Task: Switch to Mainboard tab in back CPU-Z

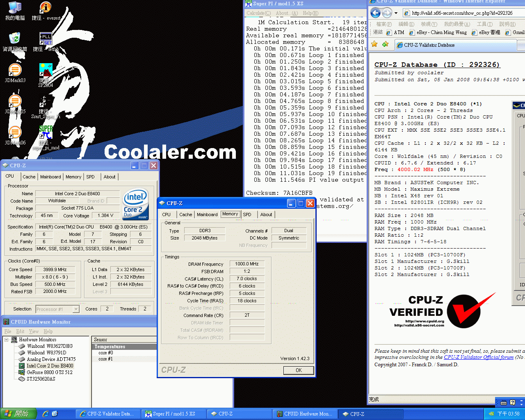Action: (x=50, y=177)
